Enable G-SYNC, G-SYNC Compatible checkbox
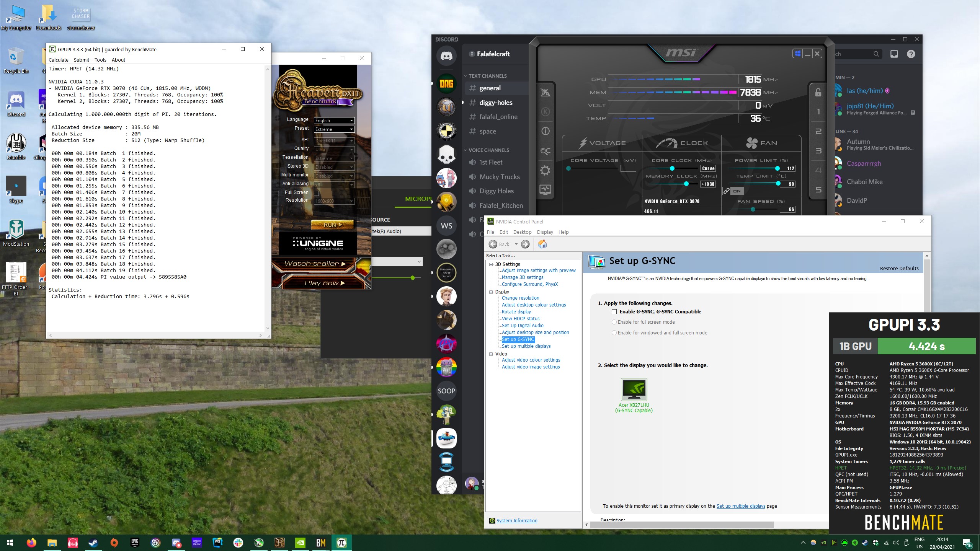The height and width of the screenshot is (551, 980). (614, 312)
